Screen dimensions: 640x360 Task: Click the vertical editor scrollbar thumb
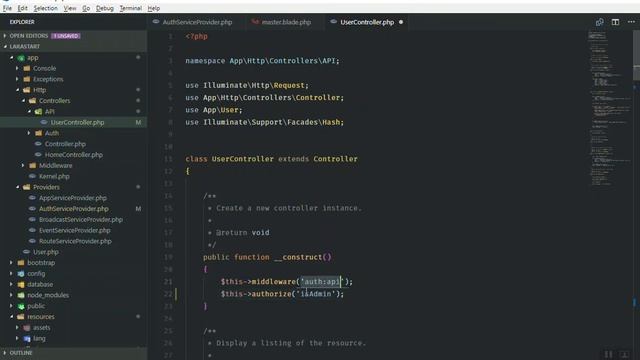pos(636,56)
